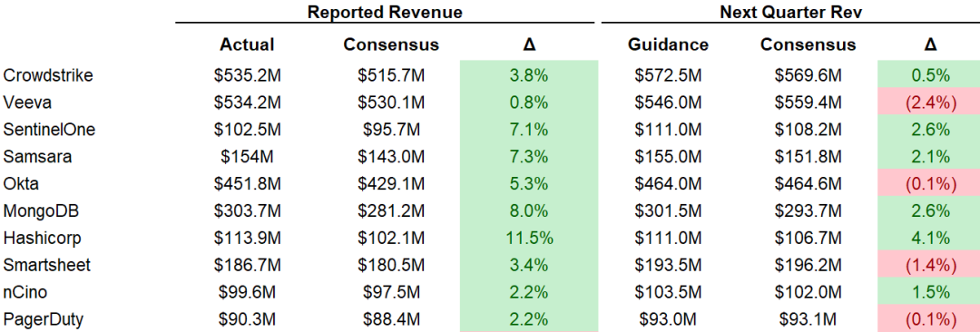Screen dimensions: 980x332
Task: Click MongoDB reported delta 8.0%
Action: click(x=529, y=210)
